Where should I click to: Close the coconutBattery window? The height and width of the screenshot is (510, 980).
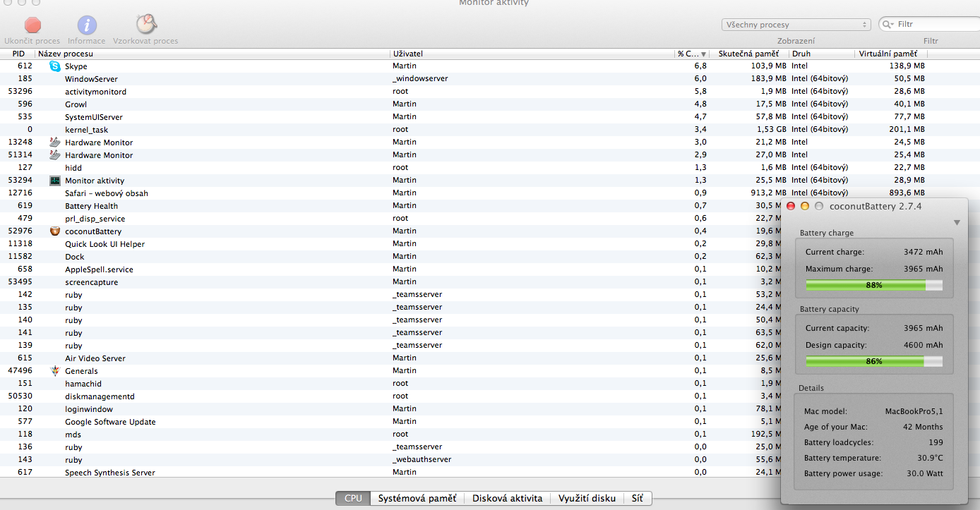tap(791, 206)
